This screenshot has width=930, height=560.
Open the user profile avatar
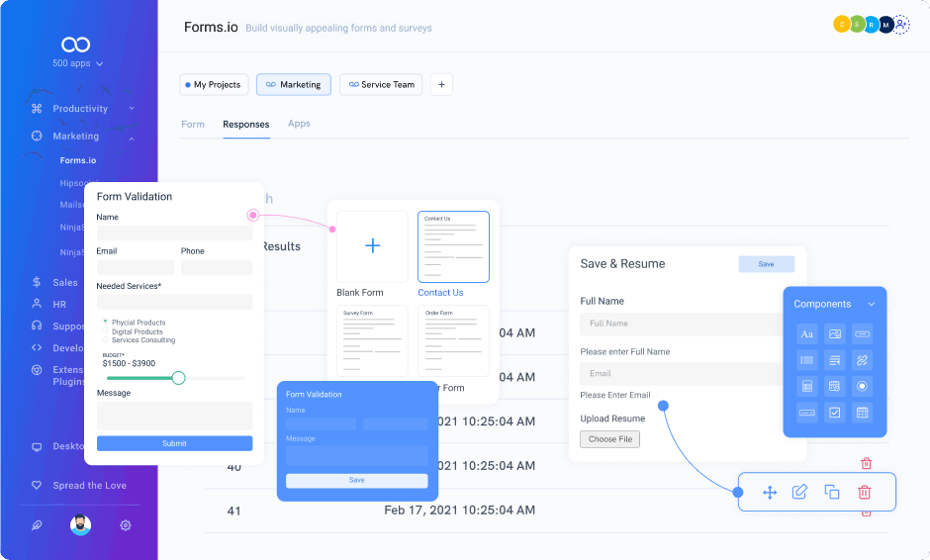pyautogui.click(x=81, y=525)
